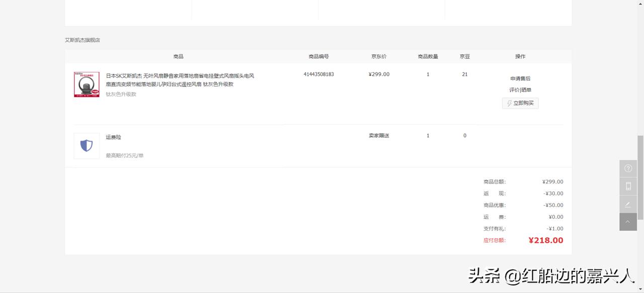Click the 评价 review link

pyautogui.click(x=513, y=90)
